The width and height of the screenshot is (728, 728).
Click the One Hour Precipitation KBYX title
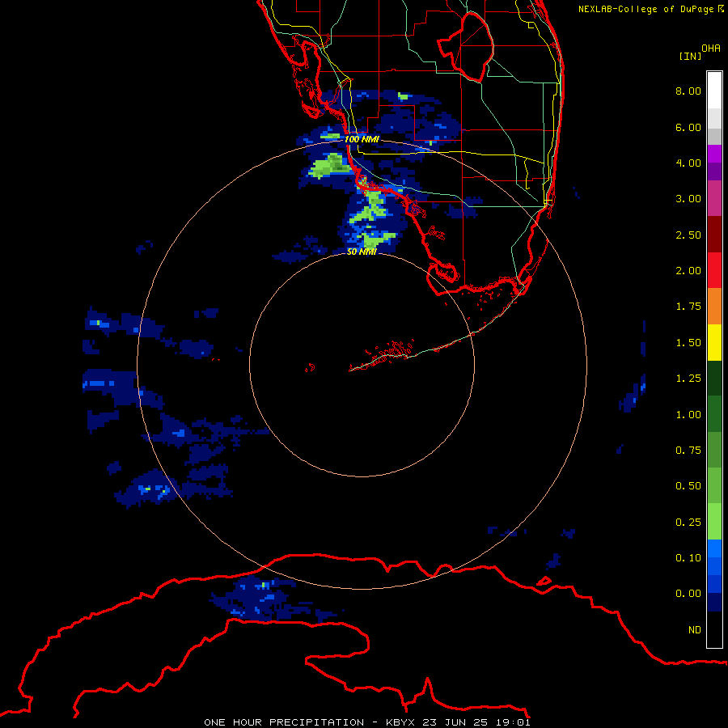(x=367, y=722)
